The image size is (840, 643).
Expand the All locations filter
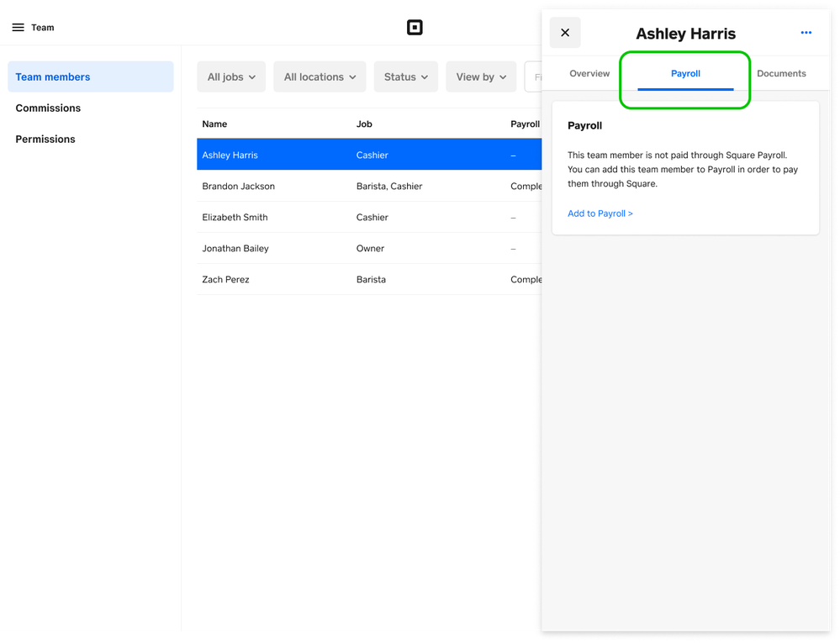click(x=320, y=76)
